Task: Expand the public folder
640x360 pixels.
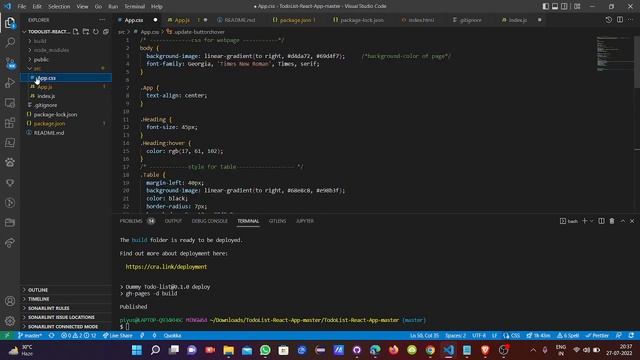Action: 41,59
